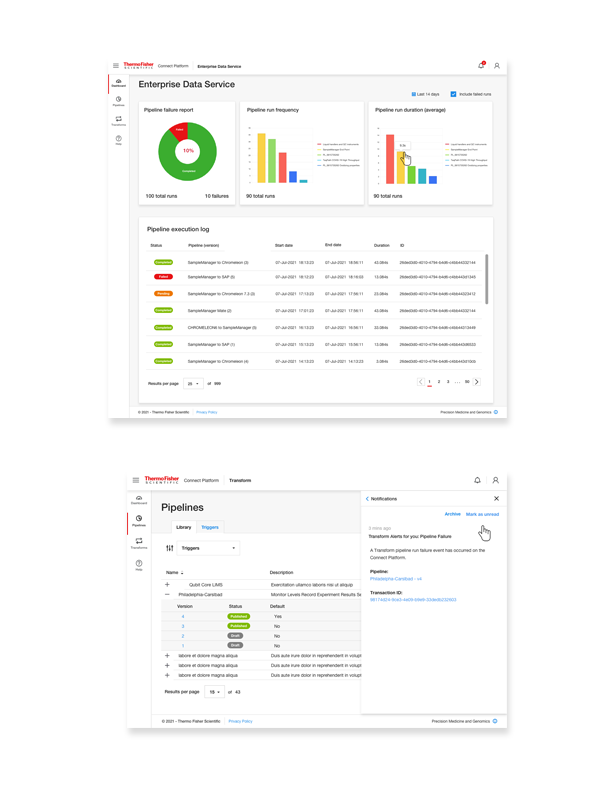Collapse the Philadelphia-Carlsbad pipeline row
Screen dimensions: 615x800
pyautogui.click(x=167, y=594)
